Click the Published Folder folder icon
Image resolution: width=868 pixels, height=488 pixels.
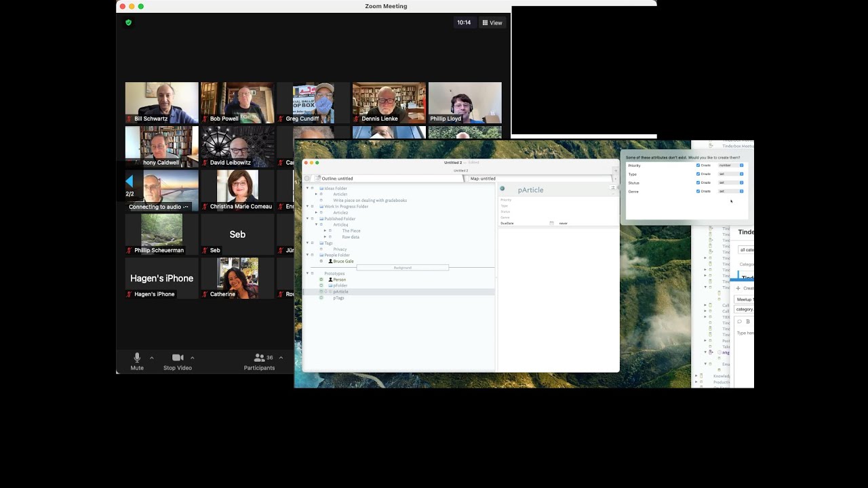pyautogui.click(x=321, y=219)
